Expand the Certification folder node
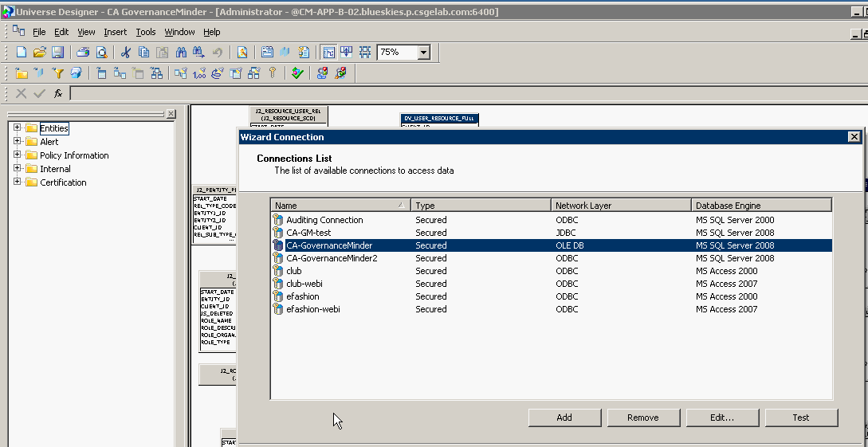Viewport: 868px width, 447px height. [x=18, y=182]
